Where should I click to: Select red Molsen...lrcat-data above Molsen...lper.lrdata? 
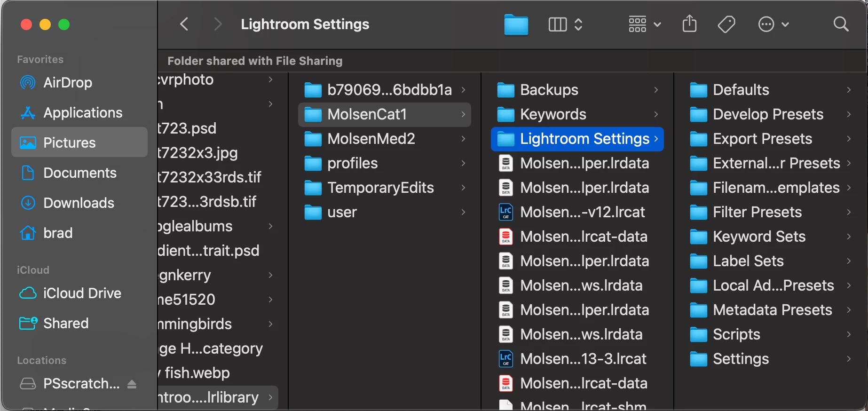[x=577, y=237]
